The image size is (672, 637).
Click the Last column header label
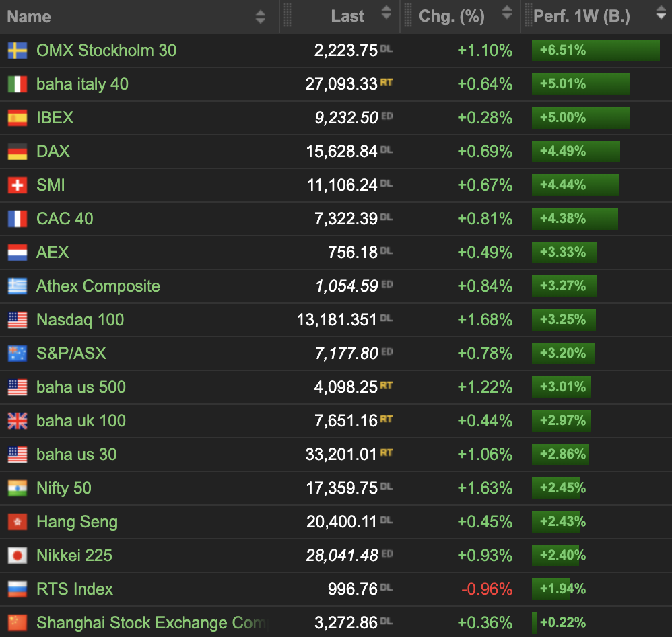[x=347, y=16]
